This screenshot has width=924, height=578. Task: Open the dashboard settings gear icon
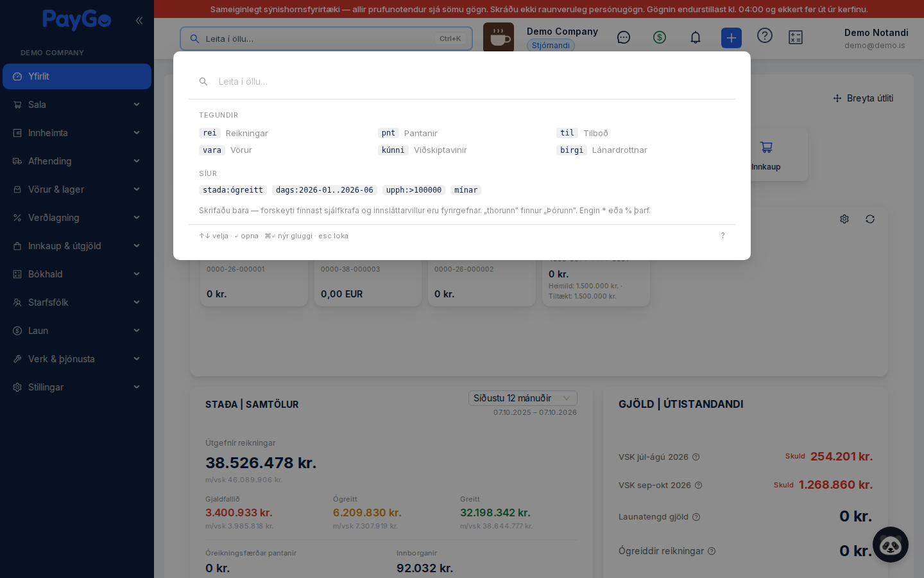[844, 219]
